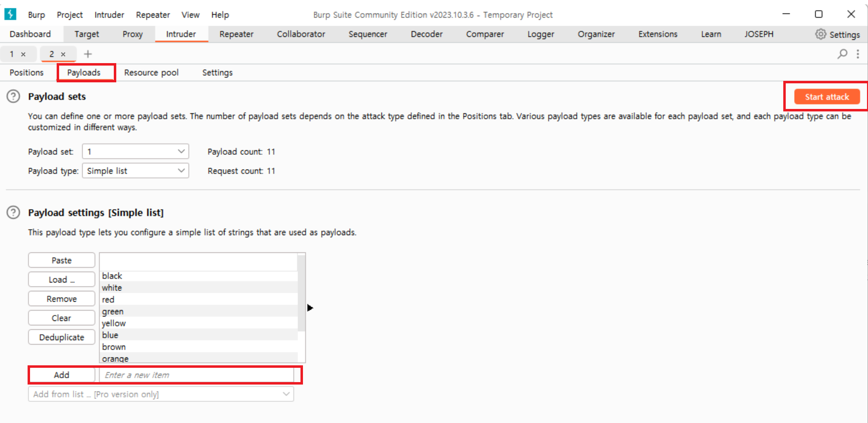Select the black payload item

[199, 276]
